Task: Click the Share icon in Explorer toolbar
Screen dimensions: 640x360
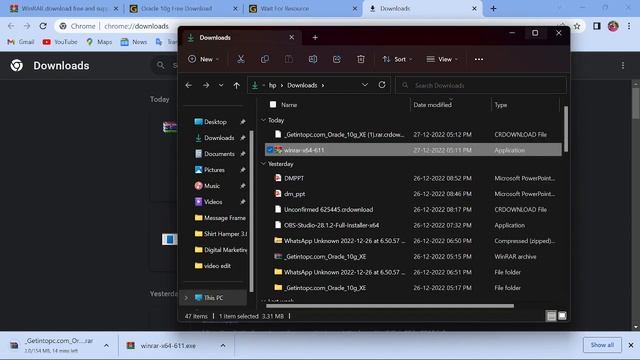Action: point(337,59)
